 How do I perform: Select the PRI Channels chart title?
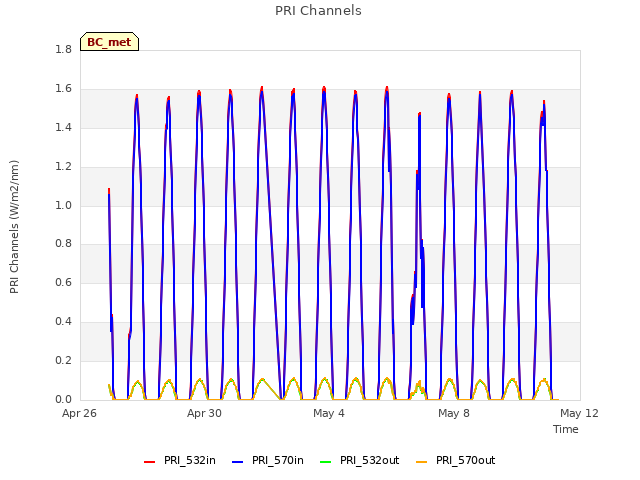(x=318, y=11)
